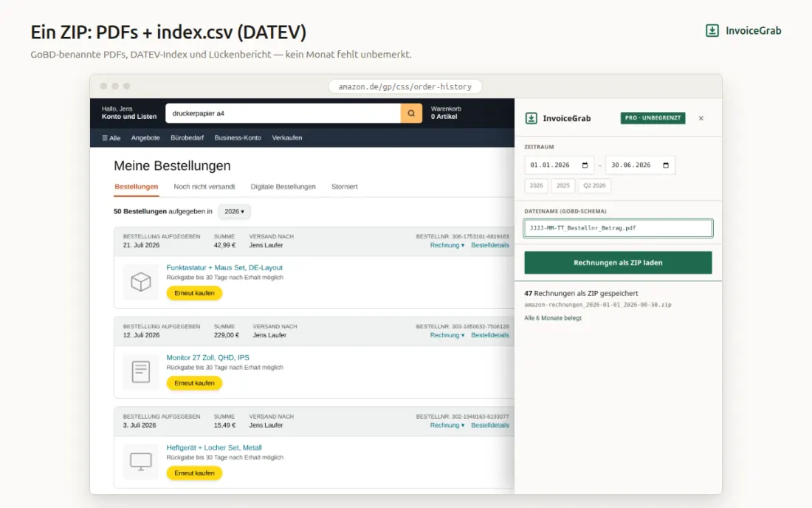Open the calendar picker for start date 01.01.2026
This screenshot has width=812, height=508.
pos(585,165)
